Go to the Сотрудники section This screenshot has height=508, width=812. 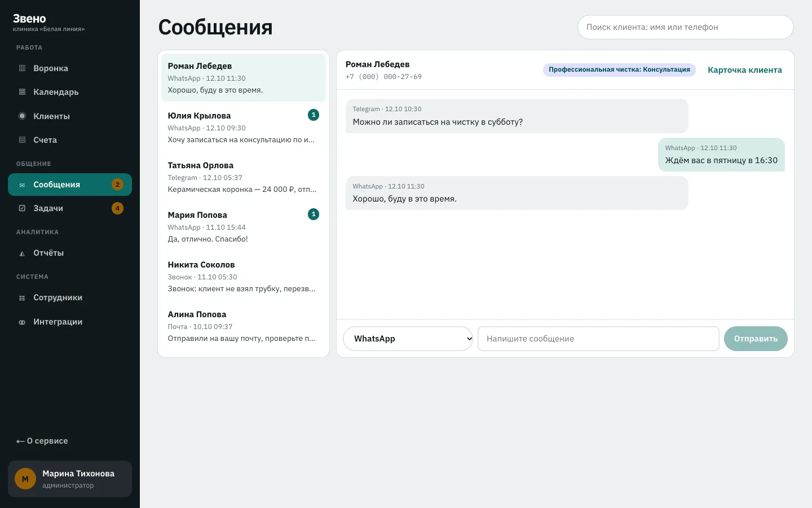click(70, 297)
